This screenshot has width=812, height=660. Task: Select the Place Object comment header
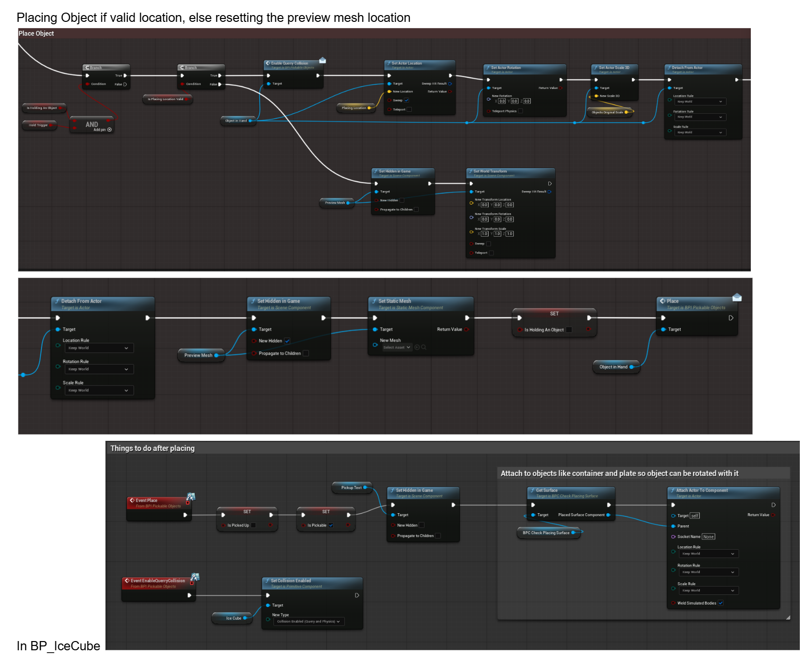[x=384, y=34]
